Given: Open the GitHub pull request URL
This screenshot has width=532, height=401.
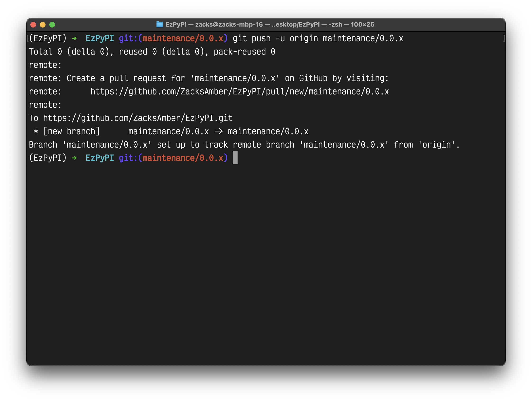Looking at the screenshot, I should 239,92.
